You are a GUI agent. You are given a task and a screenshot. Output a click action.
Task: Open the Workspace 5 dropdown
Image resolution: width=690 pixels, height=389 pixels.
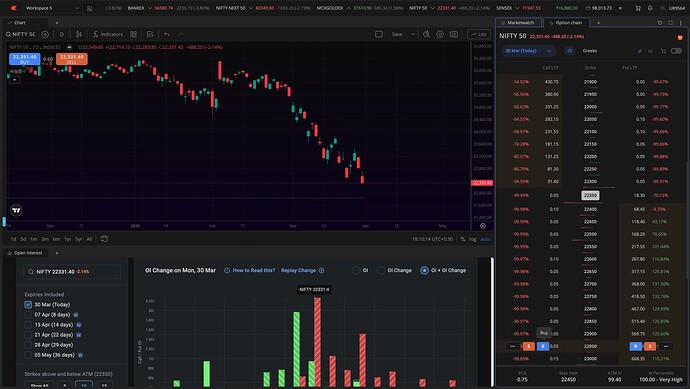pyautogui.click(x=52, y=8)
